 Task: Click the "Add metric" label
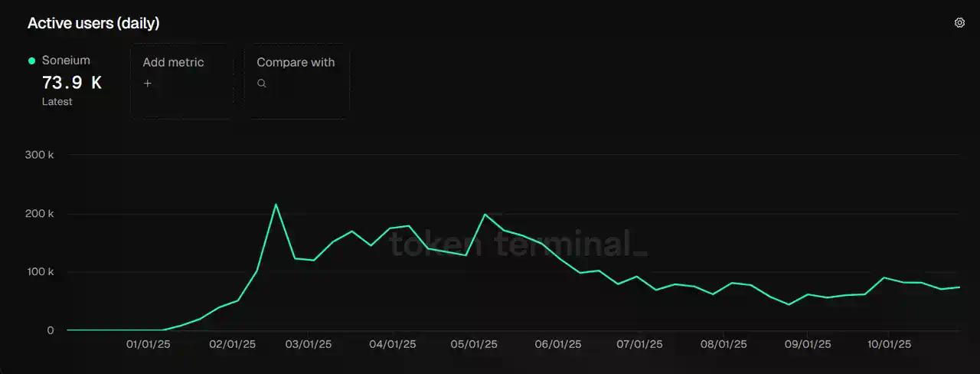pyautogui.click(x=173, y=63)
